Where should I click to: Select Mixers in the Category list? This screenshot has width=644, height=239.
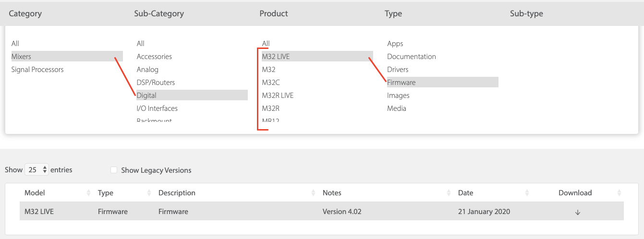click(67, 57)
